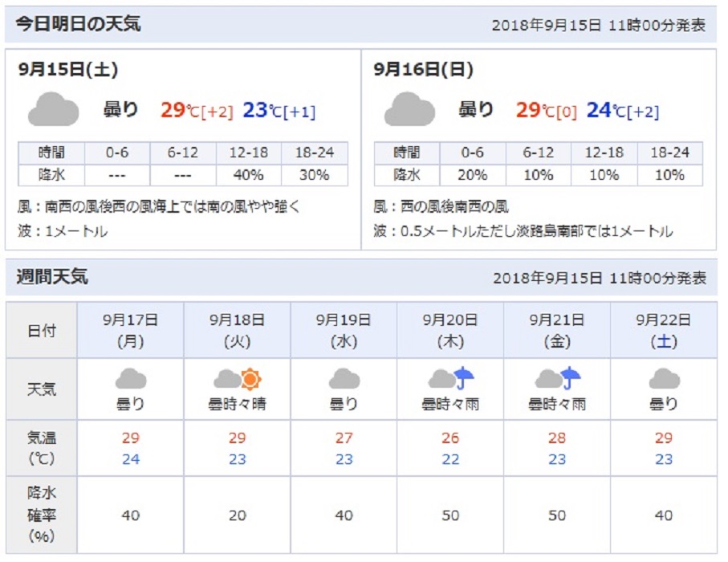The width and height of the screenshot is (728, 562).
Task: Click the cloud-umbrella icon under 9月20日
Action: [450, 377]
